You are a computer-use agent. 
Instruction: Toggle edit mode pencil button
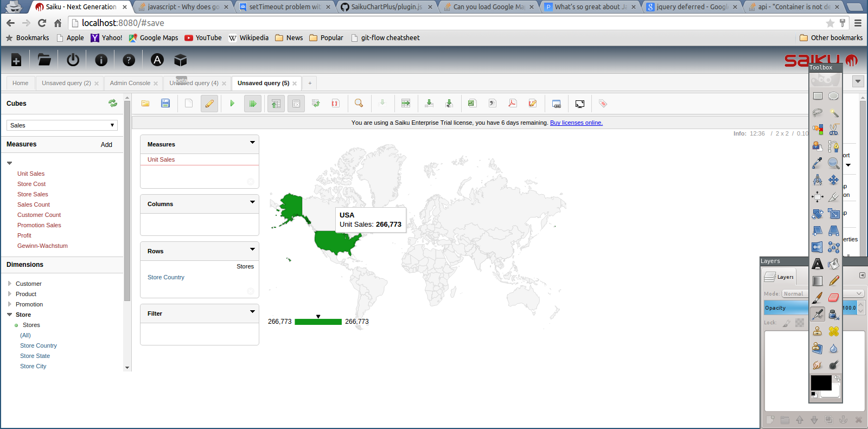tap(209, 103)
